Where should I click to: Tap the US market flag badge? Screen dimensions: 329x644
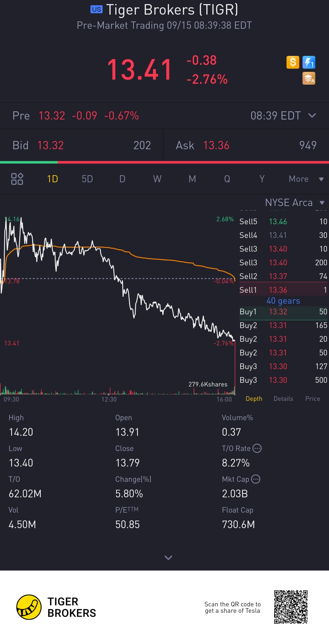[96, 10]
